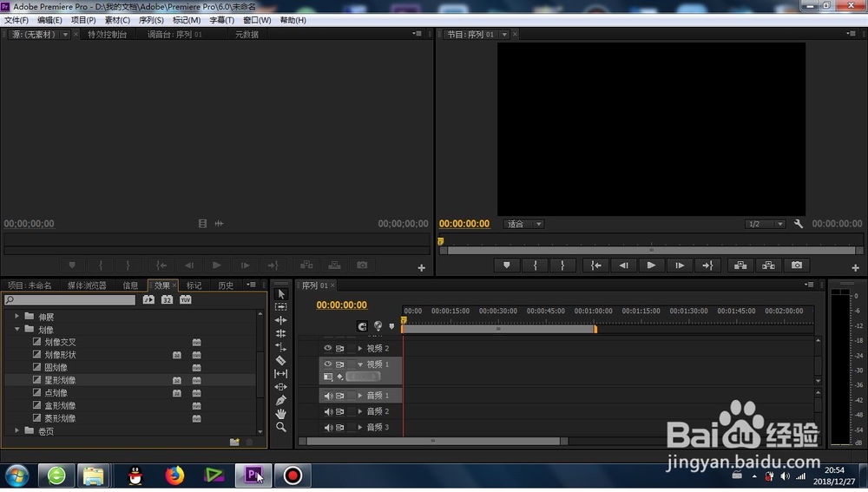Select the Ripple Edit tool
This screenshot has width=868, height=492.
280,320
